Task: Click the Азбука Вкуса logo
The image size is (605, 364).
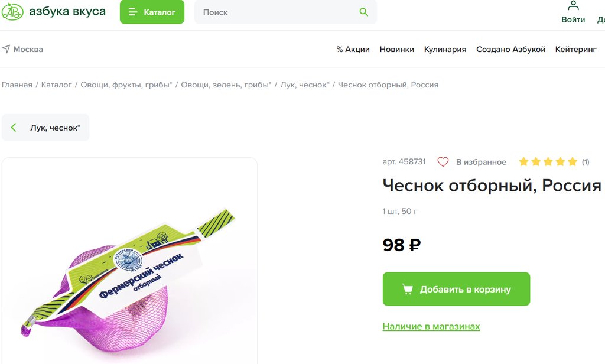Action: pyautogui.click(x=54, y=12)
